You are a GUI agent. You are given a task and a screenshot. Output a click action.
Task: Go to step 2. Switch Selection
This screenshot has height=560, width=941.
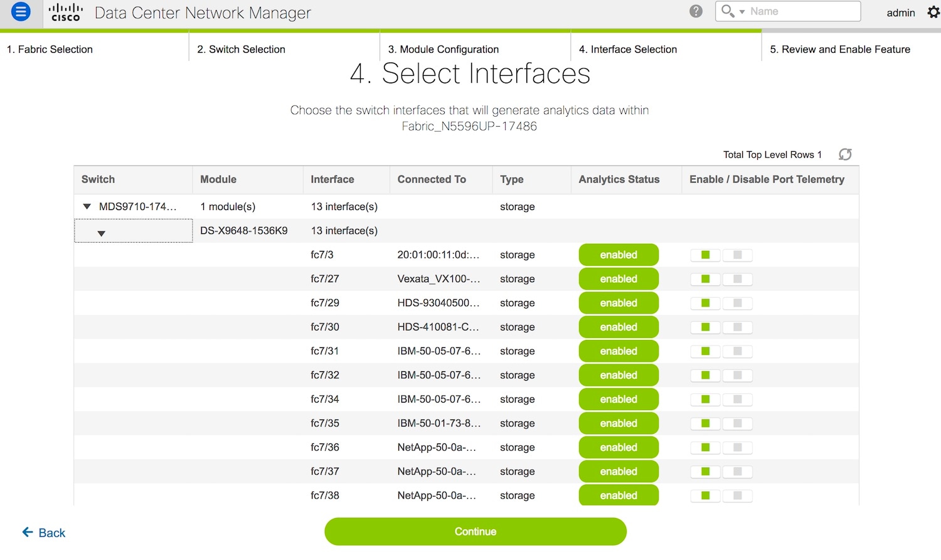(x=241, y=49)
